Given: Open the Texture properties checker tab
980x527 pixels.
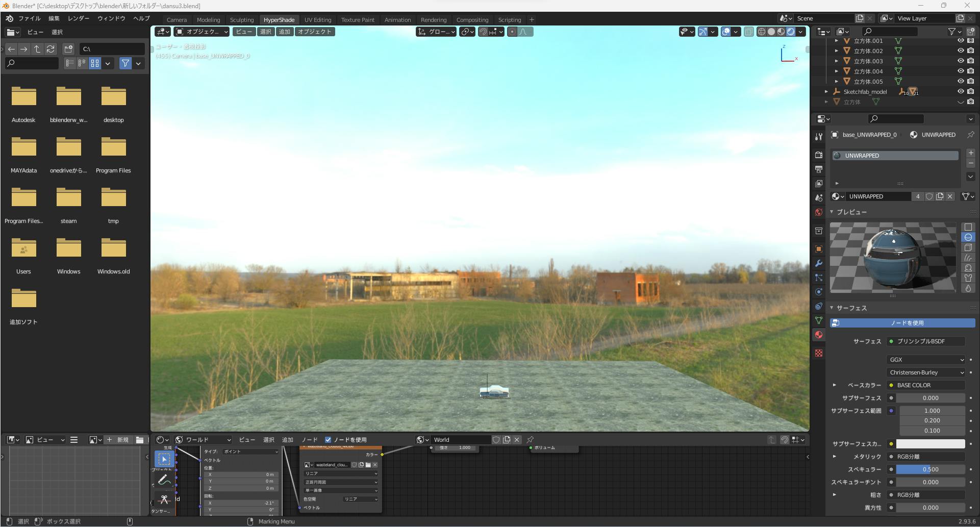Looking at the screenshot, I should pos(819,353).
